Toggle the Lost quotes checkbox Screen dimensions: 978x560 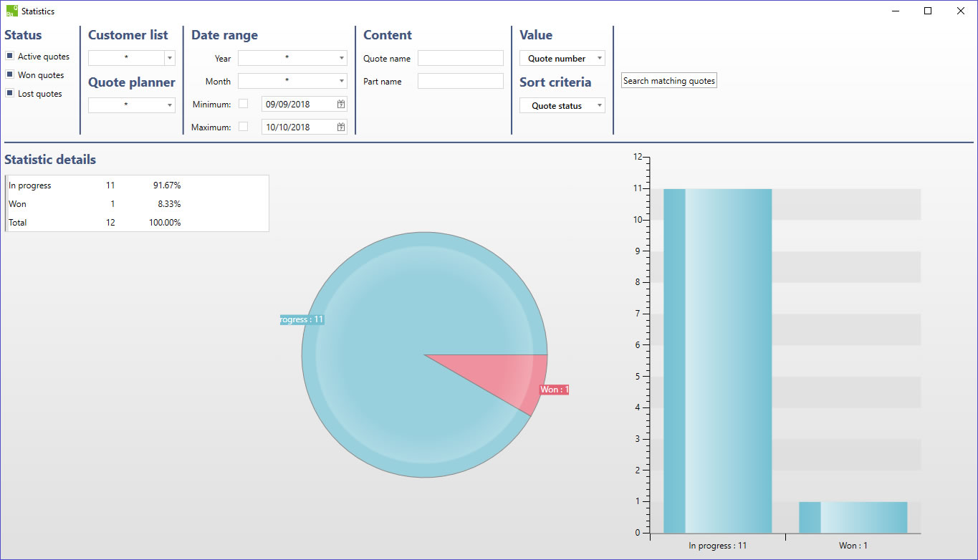click(x=10, y=93)
